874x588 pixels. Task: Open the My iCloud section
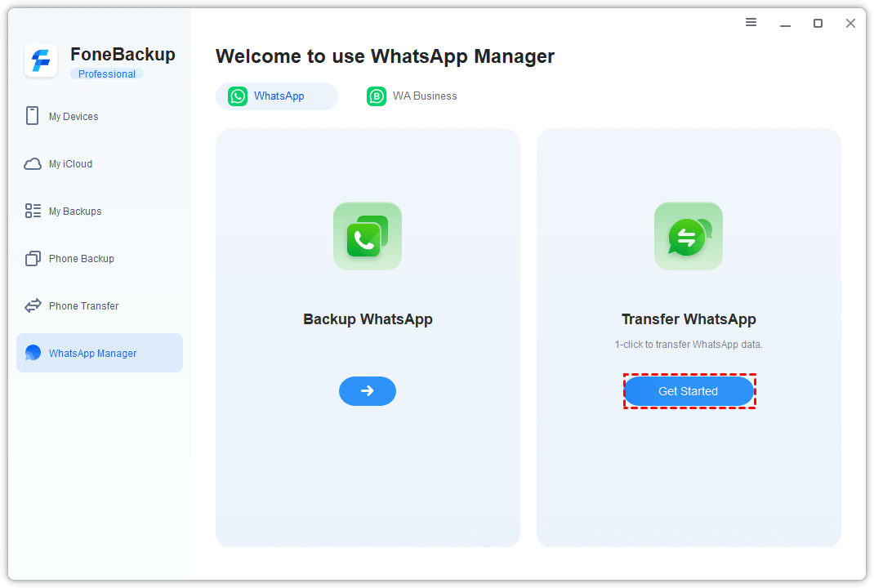click(x=99, y=164)
